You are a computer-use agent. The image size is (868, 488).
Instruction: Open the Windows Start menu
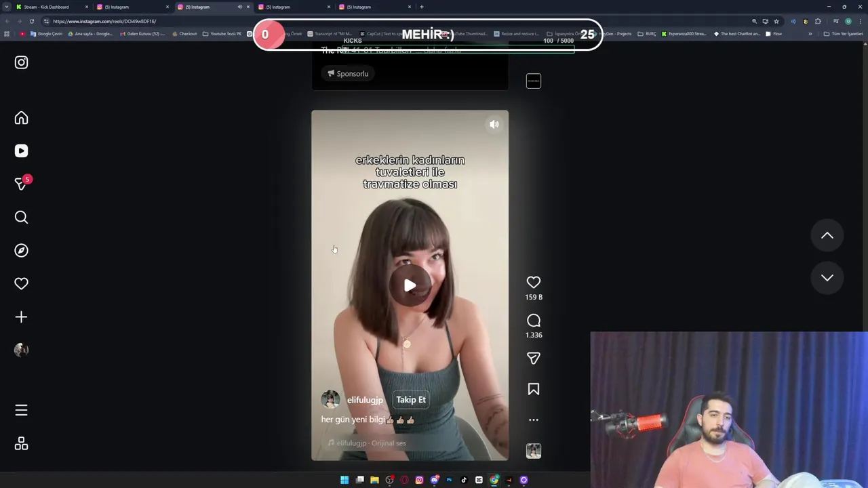[344, 480]
